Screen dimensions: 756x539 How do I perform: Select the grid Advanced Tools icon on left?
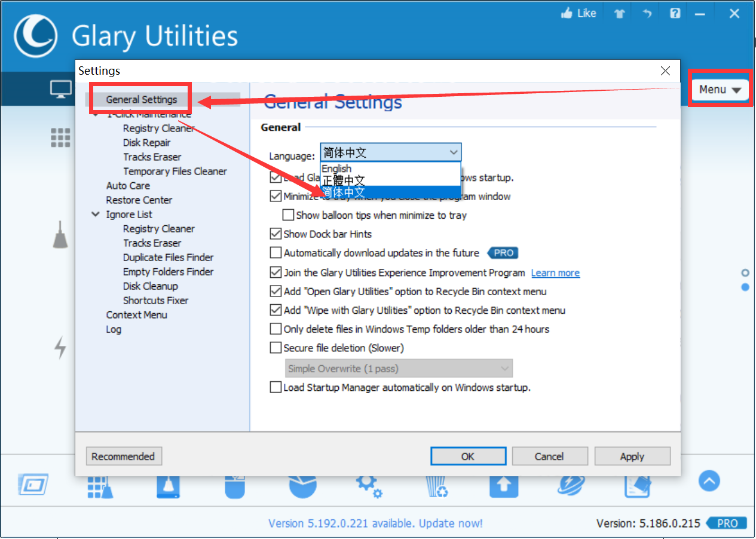(x=60, y=137)
